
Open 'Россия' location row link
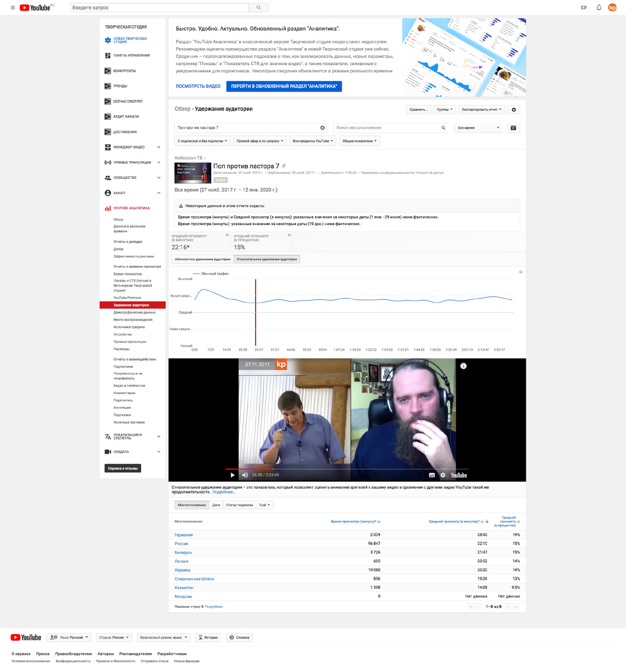182,544
